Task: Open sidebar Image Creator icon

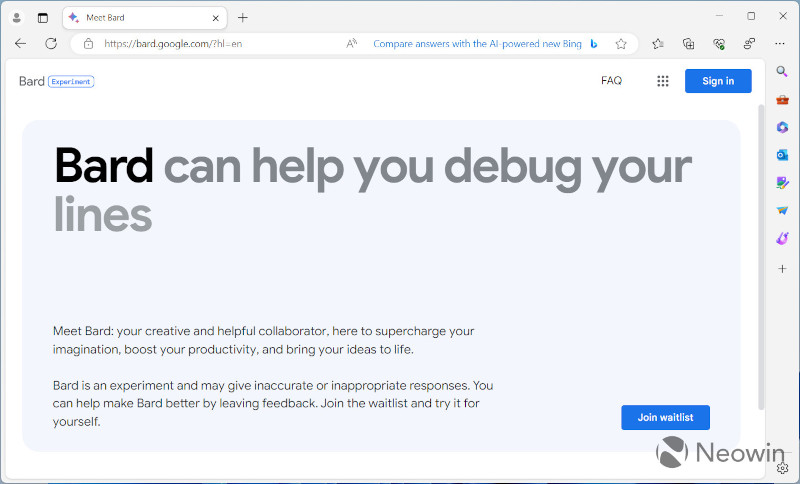Action: 782,183
